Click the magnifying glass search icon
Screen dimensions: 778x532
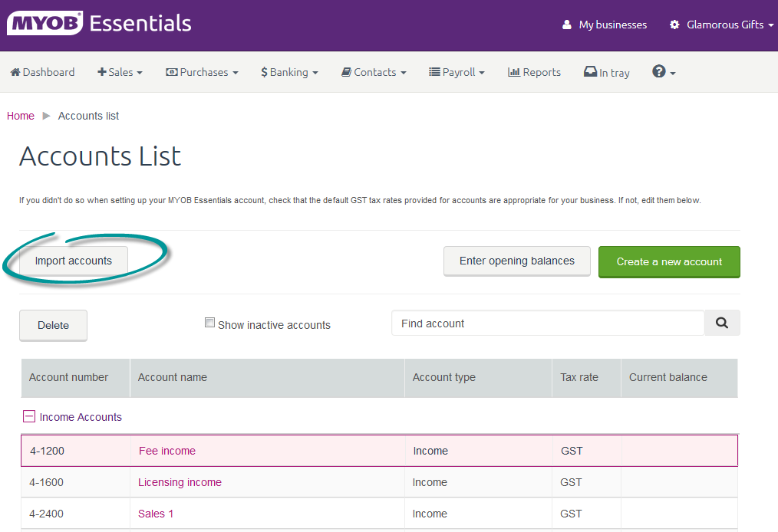pyautogui.click(x=721, y=323)
